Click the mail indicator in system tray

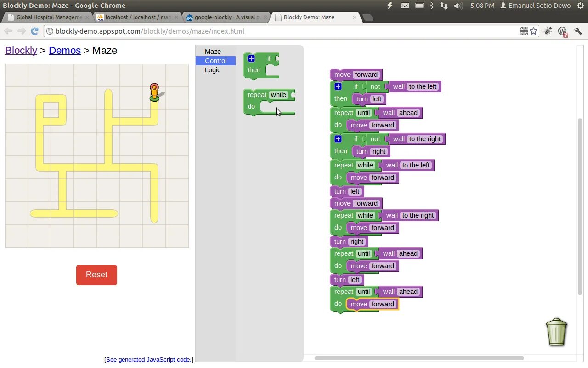404,6
